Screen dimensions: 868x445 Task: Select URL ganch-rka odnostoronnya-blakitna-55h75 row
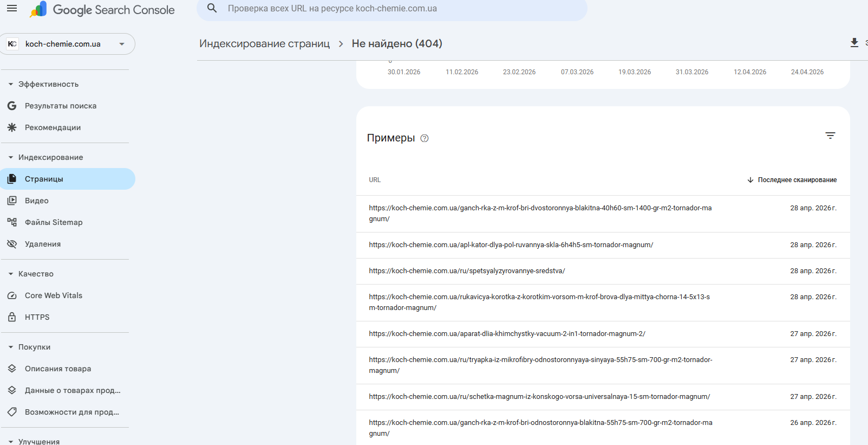click(x=603, y=428)
